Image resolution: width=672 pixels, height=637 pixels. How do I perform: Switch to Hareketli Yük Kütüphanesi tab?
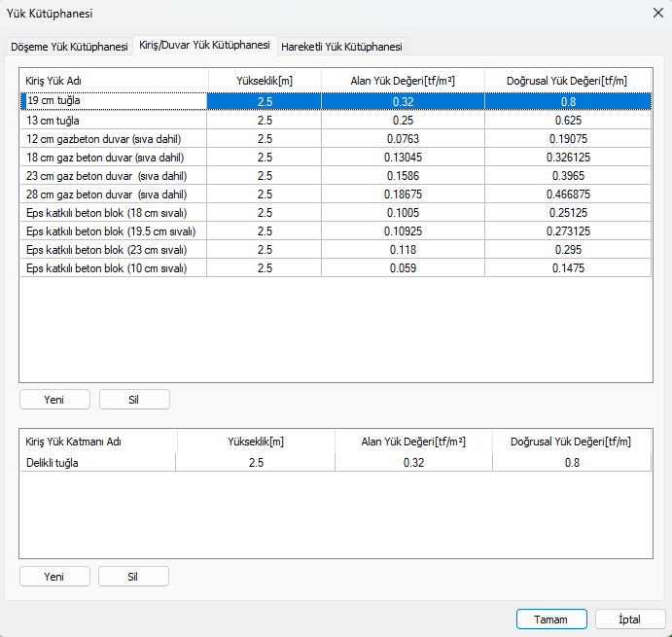point(341,47)
